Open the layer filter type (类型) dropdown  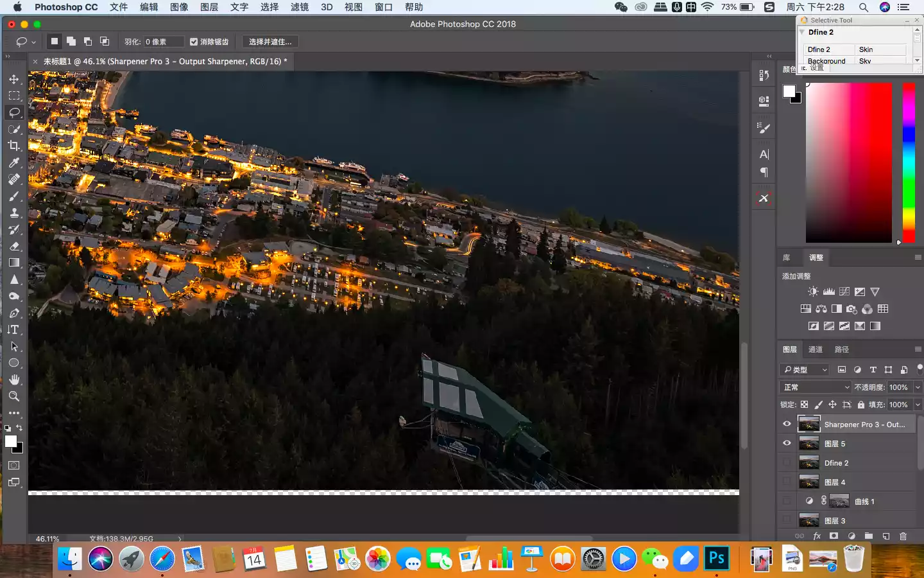point(805,369)
